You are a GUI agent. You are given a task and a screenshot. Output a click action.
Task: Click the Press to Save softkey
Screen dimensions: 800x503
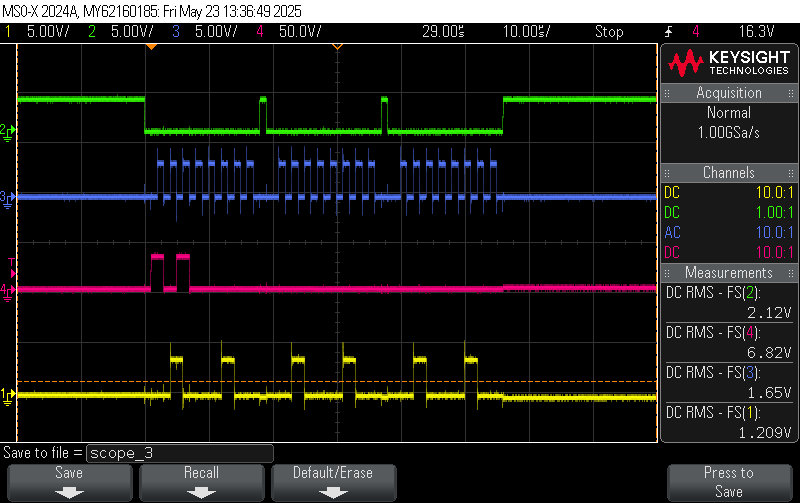click(x=729, y=483)
